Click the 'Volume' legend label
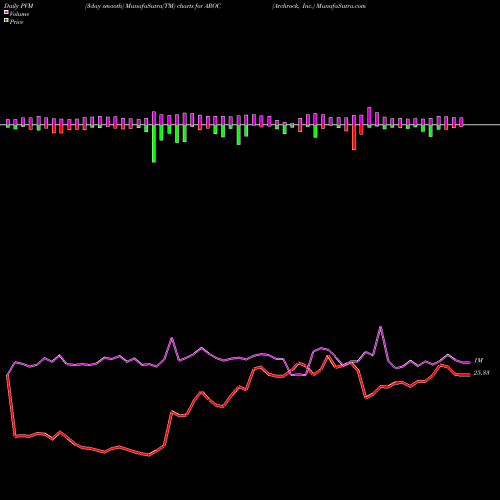This screenshot has width=500, height=500. [x=19, y=14]
